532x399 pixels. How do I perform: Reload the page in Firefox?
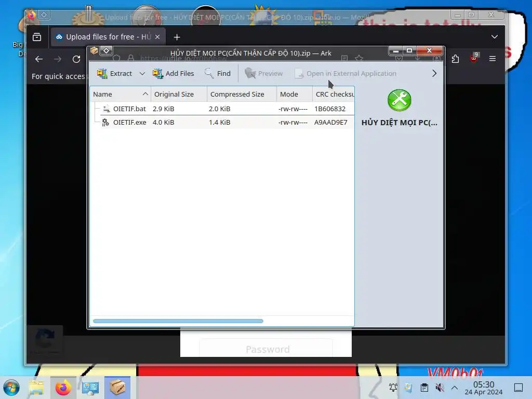tap(76, 59)
